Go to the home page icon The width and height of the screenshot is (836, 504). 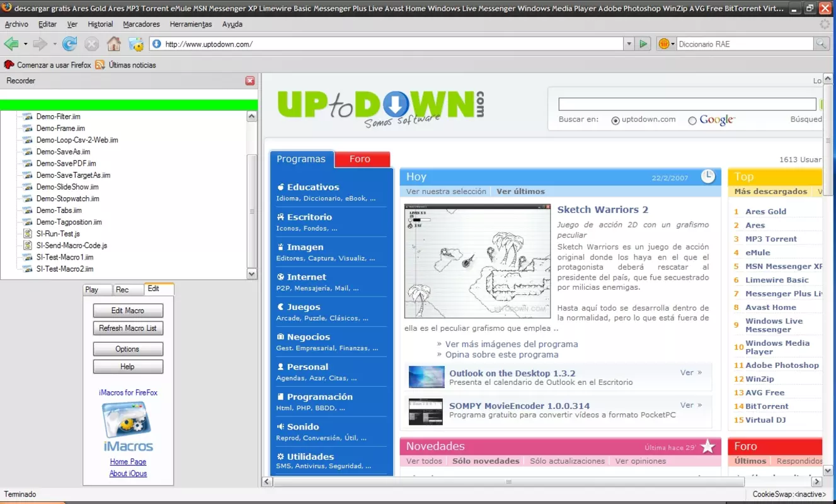[x=113, y=43]
